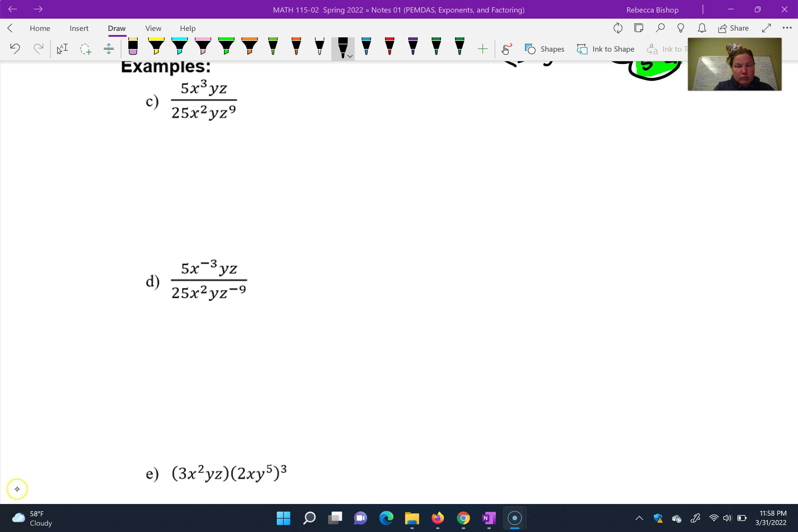Select the blue pen color

click(x=366, y=48)
